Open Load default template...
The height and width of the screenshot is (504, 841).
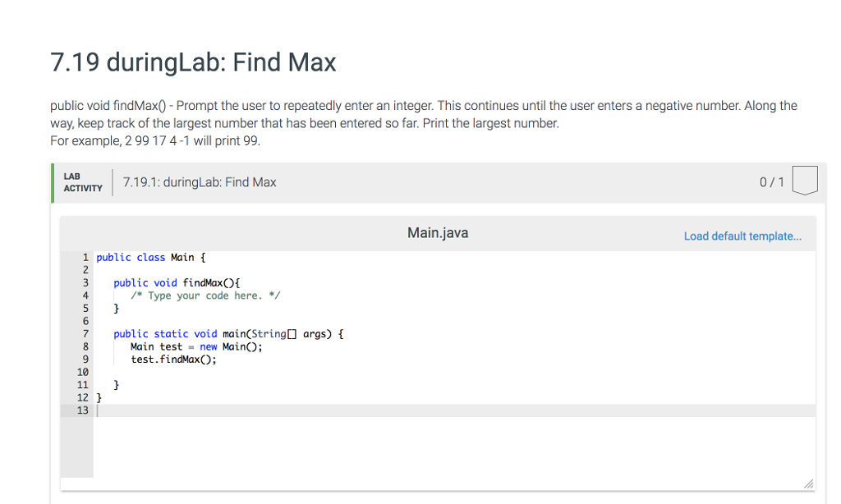(742, 236)
